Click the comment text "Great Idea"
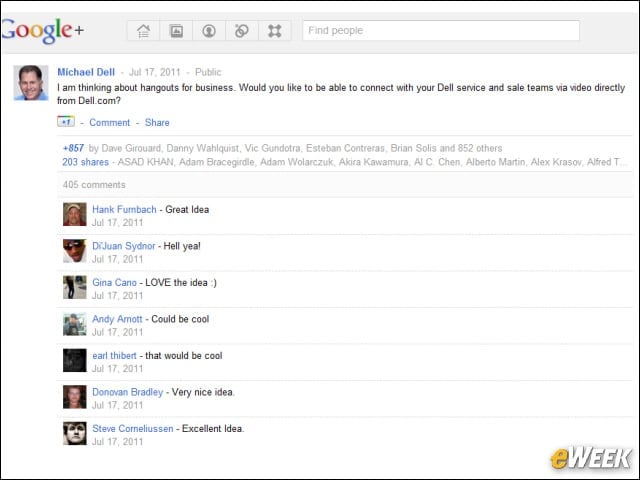Image resolution: width=640 pixels, height=480 pixels. (x=187, y=209)
